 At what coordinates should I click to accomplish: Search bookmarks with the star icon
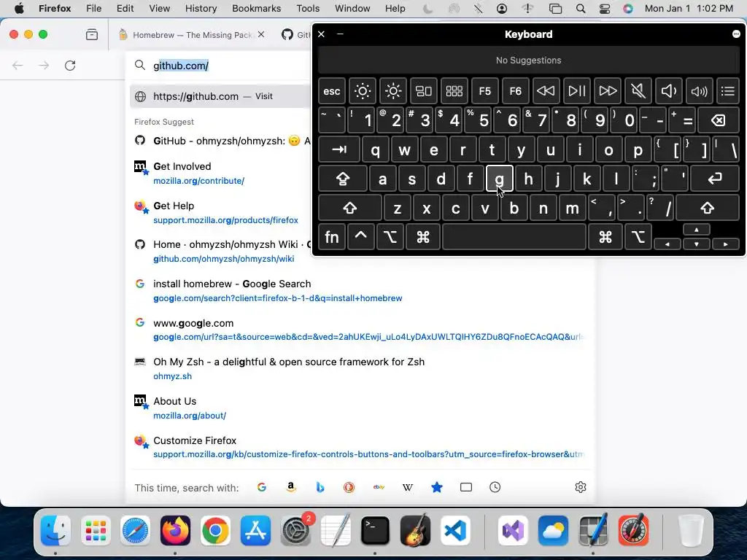[437, 487]
